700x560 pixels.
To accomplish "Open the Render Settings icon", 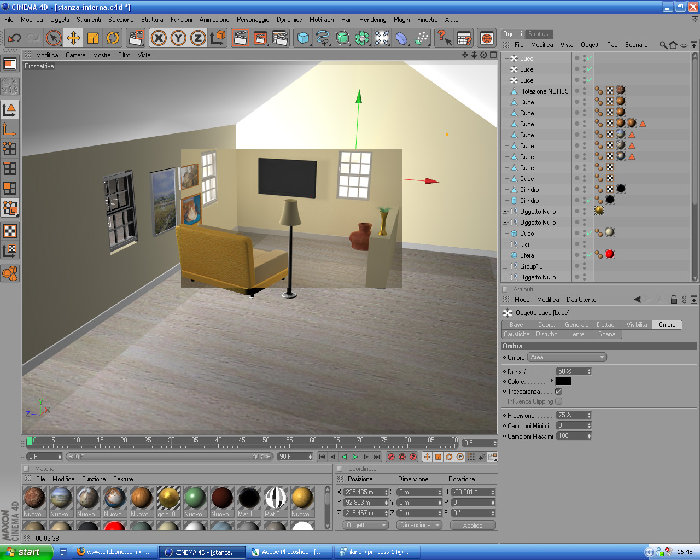I will pos(280,38).
